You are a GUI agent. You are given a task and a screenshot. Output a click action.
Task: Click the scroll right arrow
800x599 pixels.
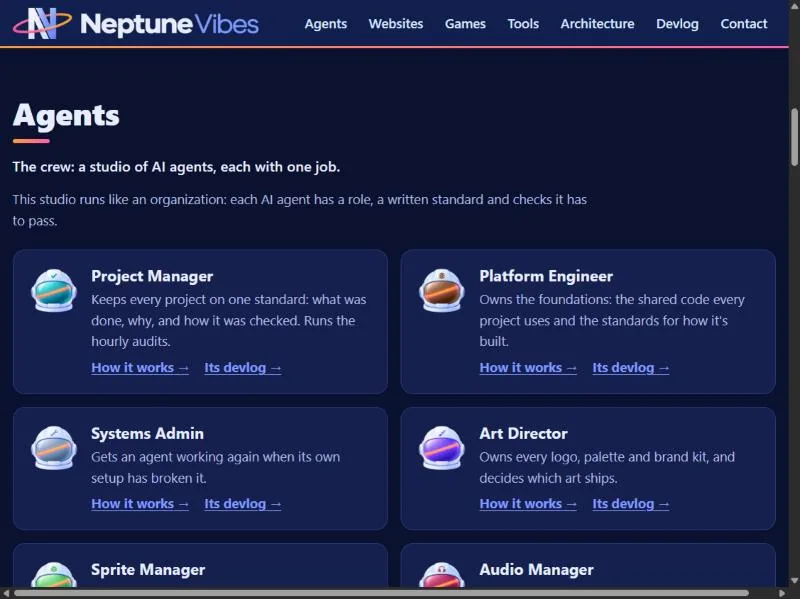(782, 593)
